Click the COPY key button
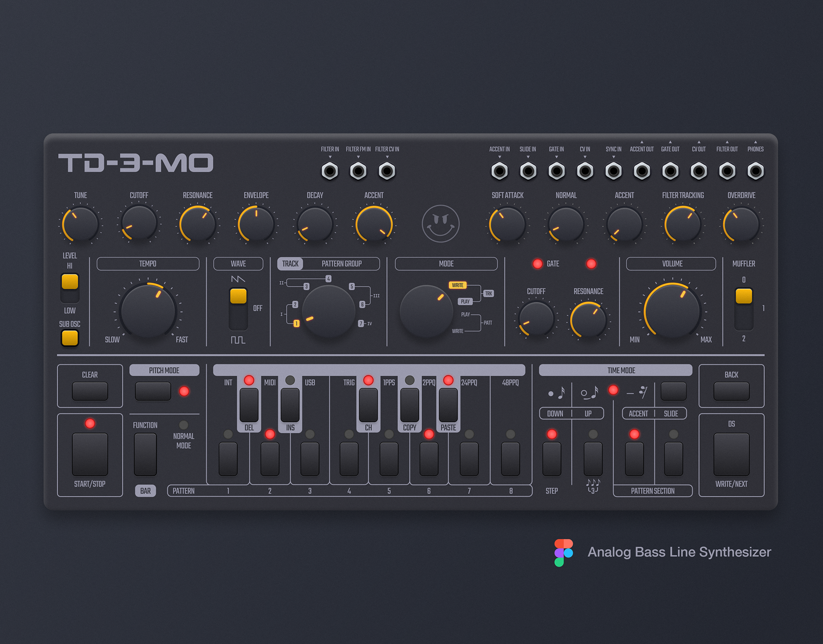Image resolution: width=823 pixels, height=644 pixels. (409, 405)
